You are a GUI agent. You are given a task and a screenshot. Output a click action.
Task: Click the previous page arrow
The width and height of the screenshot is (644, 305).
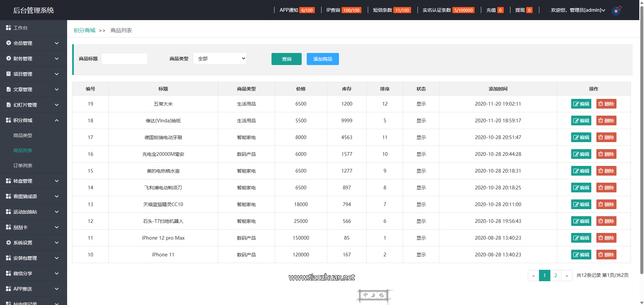click(534, 276)
